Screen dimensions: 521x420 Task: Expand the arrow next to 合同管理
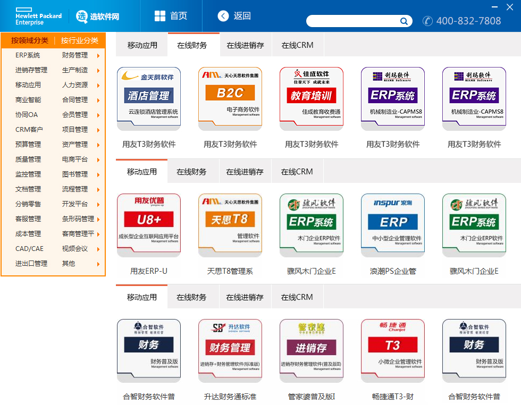[98, 100]
